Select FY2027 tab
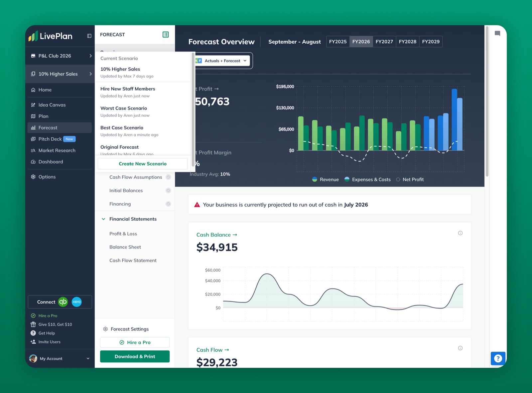 click(x=384, y=42)
